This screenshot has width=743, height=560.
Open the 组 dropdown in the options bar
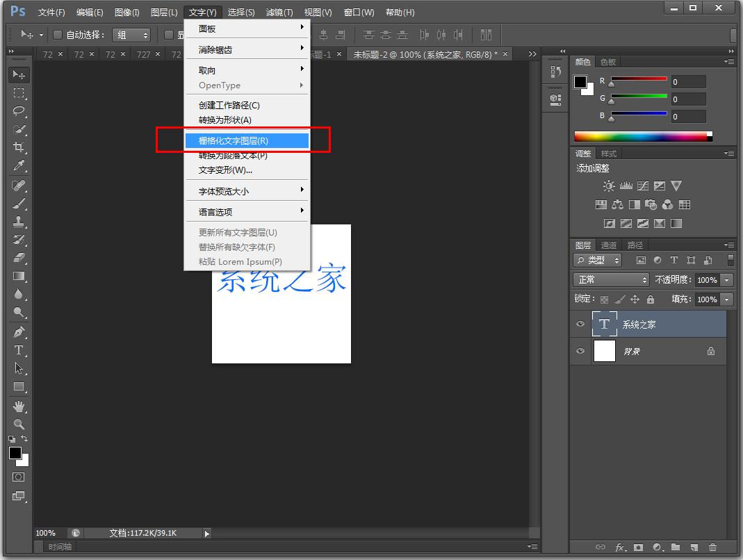point(131,34)
